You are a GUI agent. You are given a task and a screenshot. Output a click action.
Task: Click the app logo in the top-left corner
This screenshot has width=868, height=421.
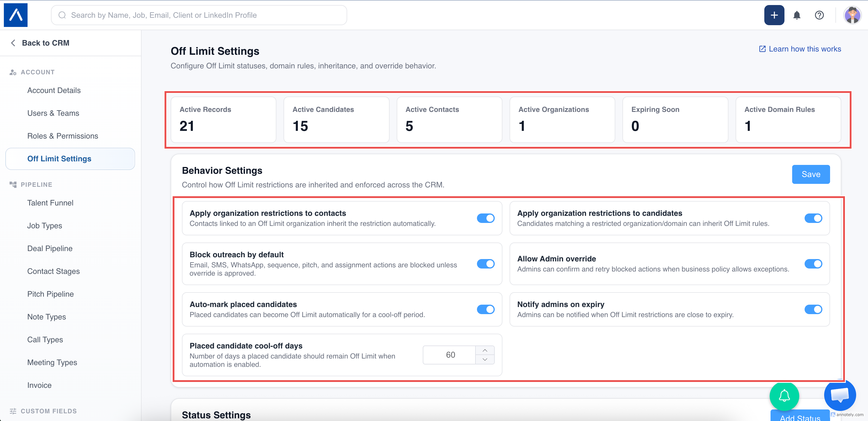point(15,15)
